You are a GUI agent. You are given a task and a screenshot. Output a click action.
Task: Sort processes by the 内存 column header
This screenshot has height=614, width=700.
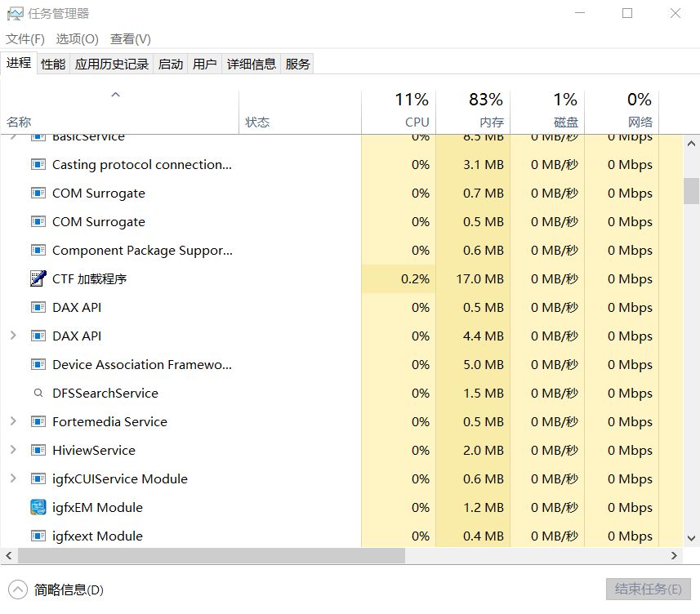(473, 112)
